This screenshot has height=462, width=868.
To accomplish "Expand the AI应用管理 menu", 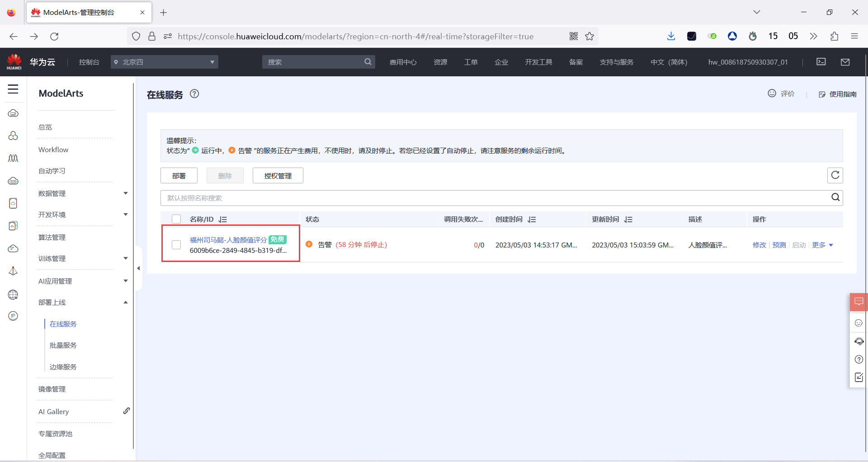I will [x=126, y=281].
